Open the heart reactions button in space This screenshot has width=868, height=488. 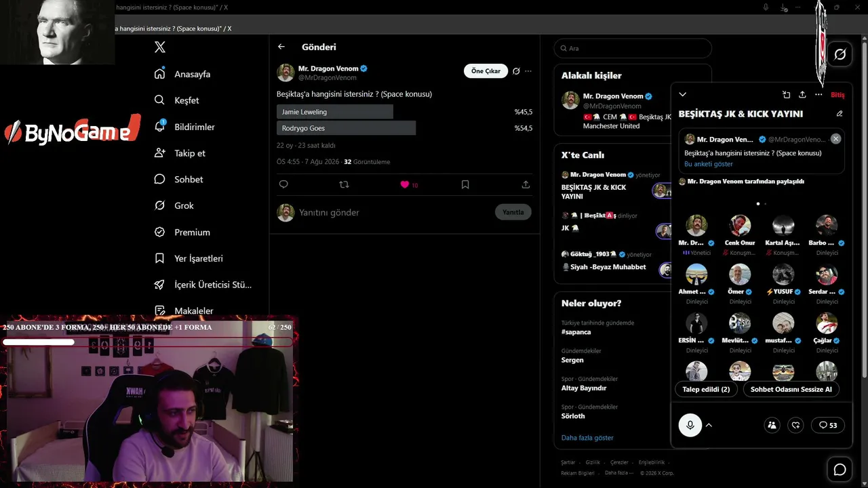(x=796, y=425)
